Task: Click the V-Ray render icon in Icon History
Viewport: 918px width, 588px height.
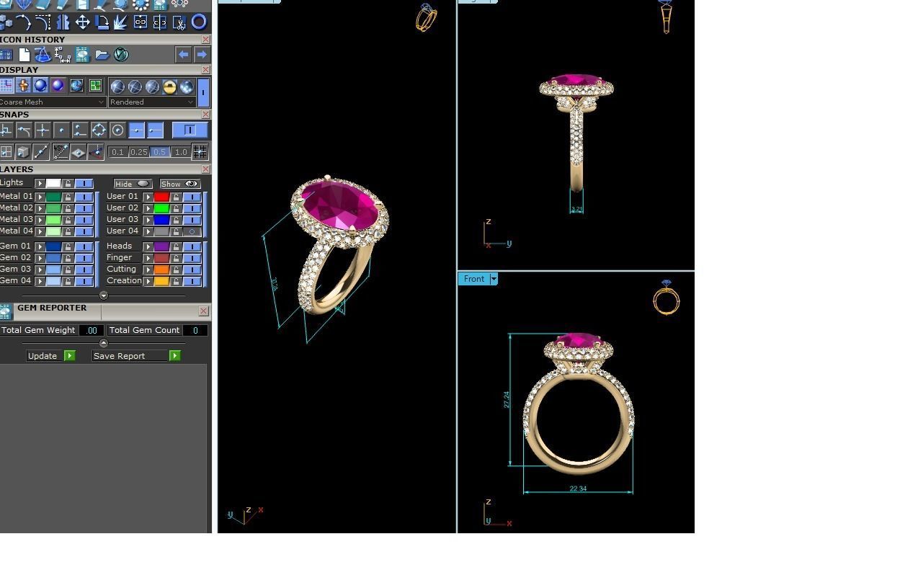Action: click(121, 55)
